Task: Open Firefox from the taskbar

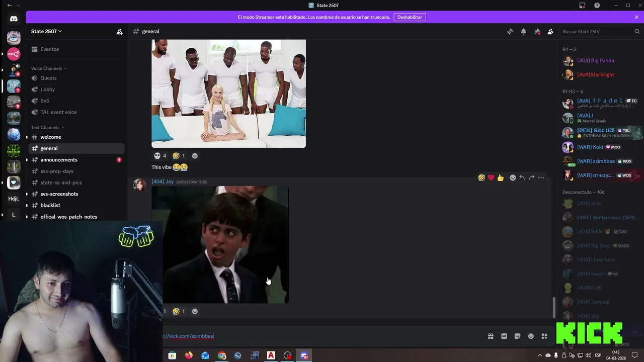Action: (189, 355)
